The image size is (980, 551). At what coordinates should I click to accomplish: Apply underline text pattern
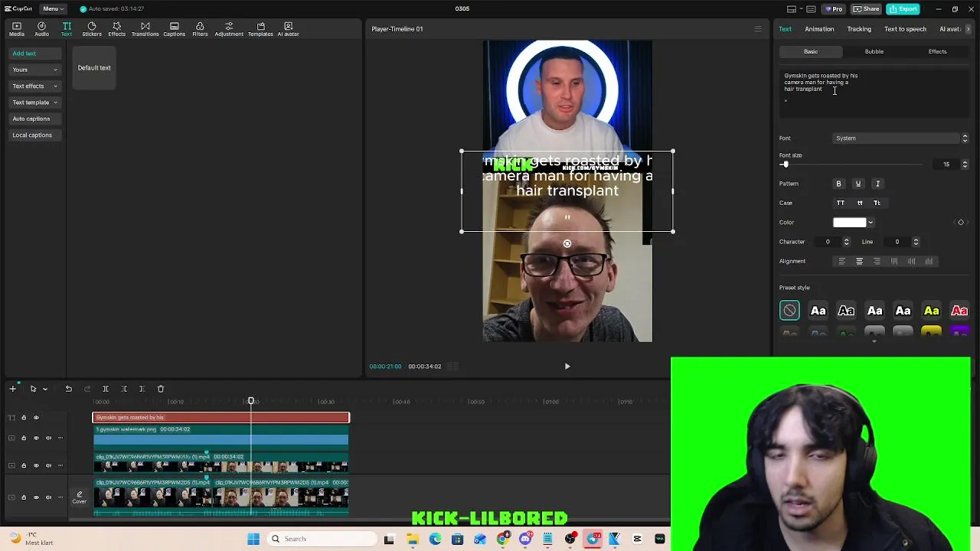[x=858, y=184]
